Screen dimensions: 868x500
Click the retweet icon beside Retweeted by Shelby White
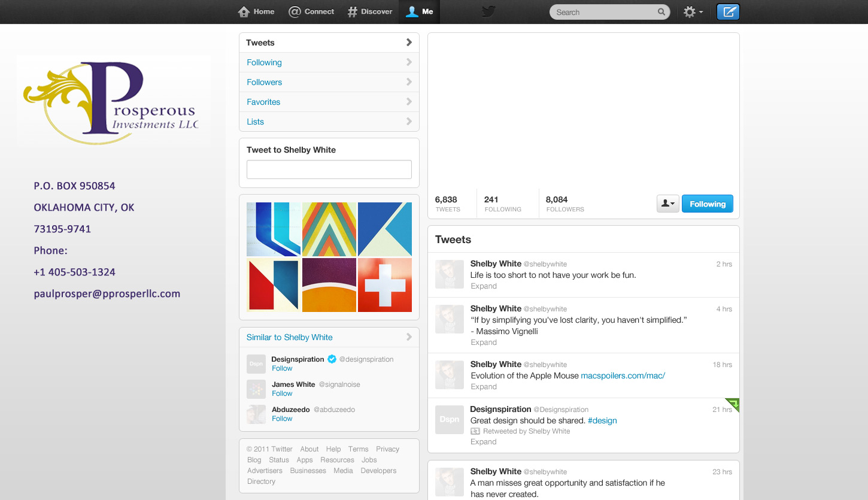click(x=475, y=431)
